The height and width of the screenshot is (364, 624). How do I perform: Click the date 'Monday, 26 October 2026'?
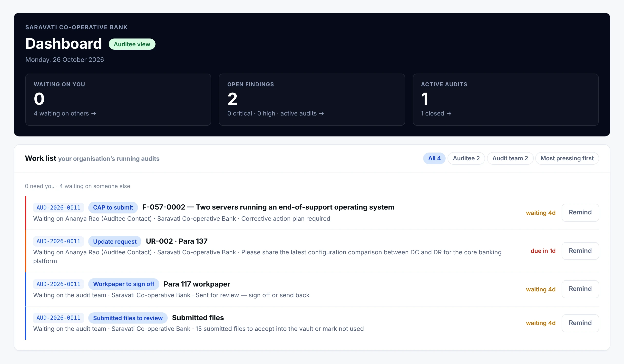[65, 60]
